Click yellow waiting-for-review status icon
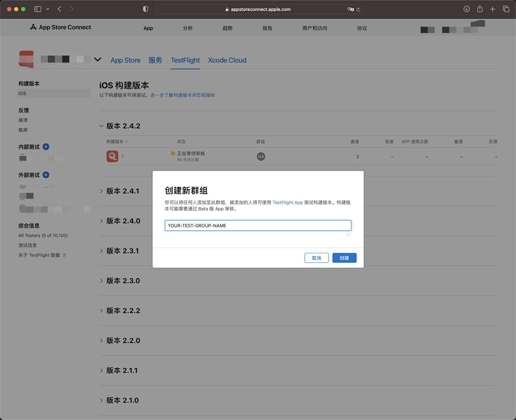 (173, 153)
